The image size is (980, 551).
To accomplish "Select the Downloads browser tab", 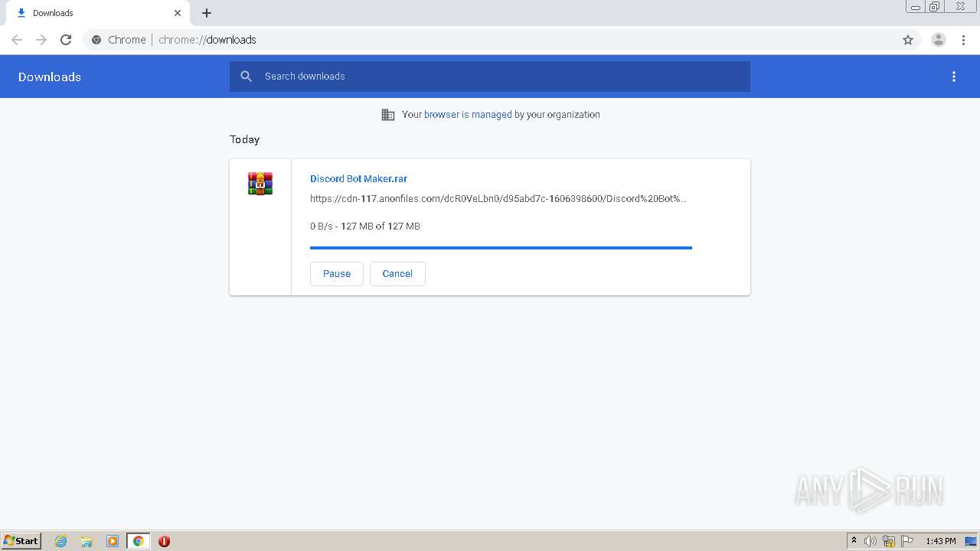I will [97, 13].
